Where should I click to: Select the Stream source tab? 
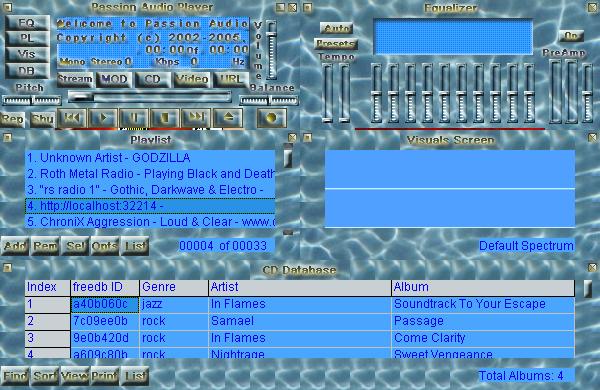pos(75,79)
